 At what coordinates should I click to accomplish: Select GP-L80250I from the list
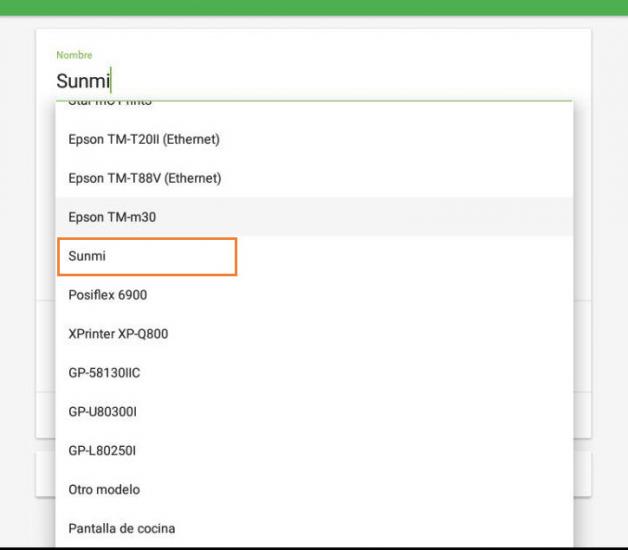coord(314,450)
